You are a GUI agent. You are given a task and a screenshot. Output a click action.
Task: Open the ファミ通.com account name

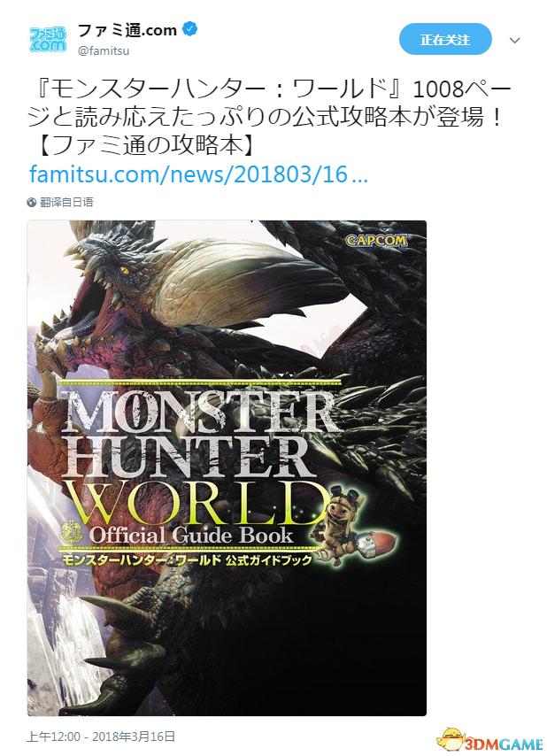(x=127, y=30)
